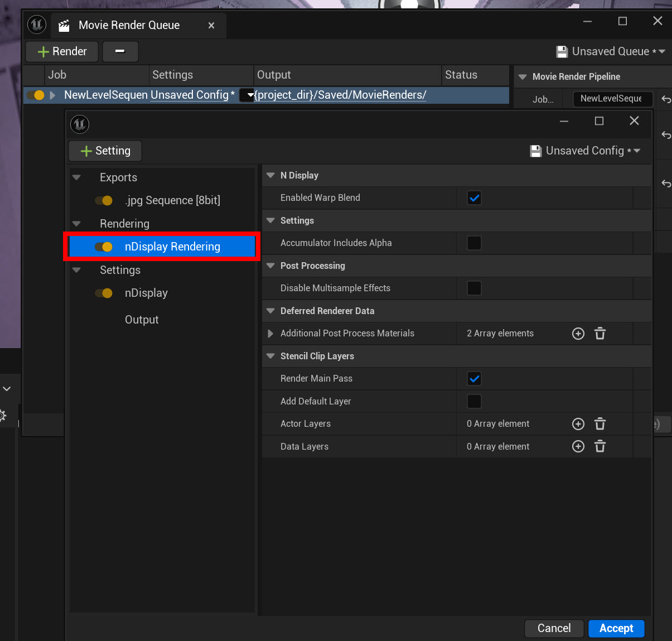Toggle the nDisplay settings enable switch
Viewport: 672px width, 641px height.
[x=104, y=293]
